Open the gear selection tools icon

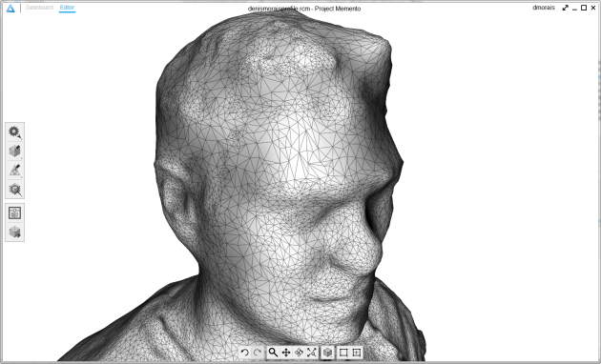pyautogui.click(x=14, y=132)
